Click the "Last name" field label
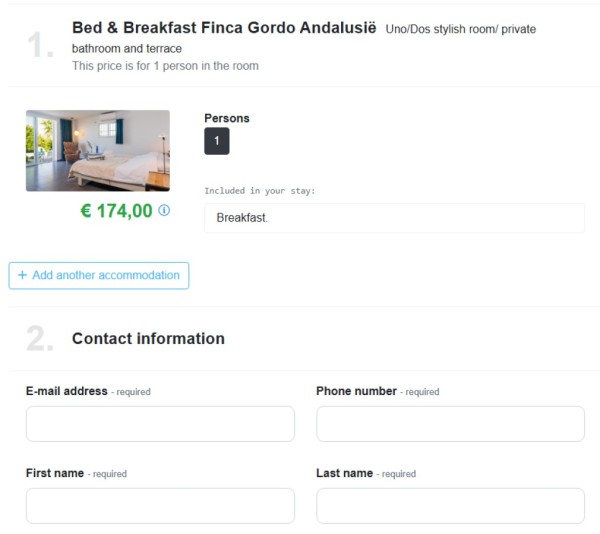 click(344, 474)
